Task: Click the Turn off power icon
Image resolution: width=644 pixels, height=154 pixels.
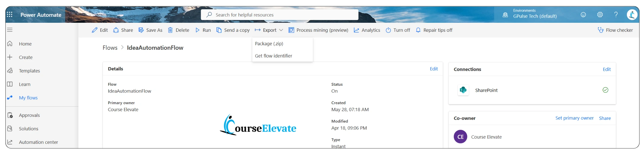Action: [x=388, y=30]
